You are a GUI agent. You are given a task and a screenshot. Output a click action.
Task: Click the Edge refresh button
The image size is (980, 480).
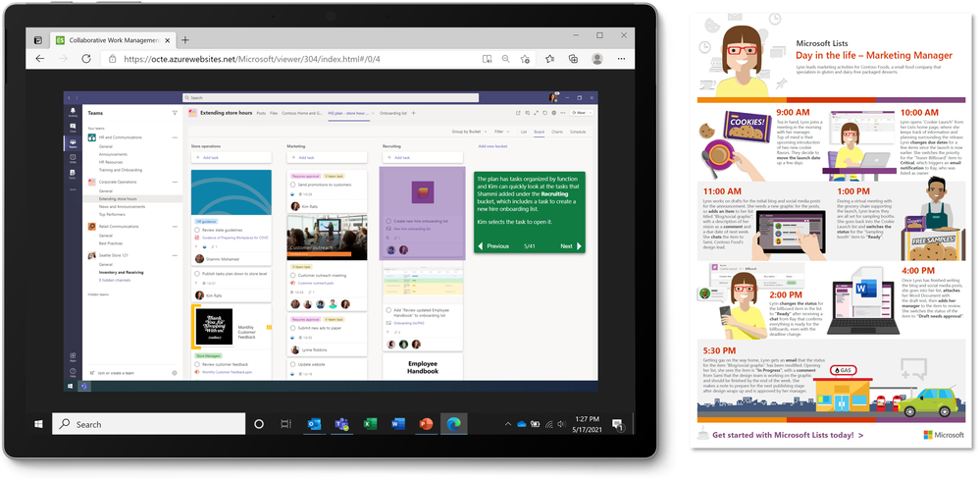click(x=86, y=59)
